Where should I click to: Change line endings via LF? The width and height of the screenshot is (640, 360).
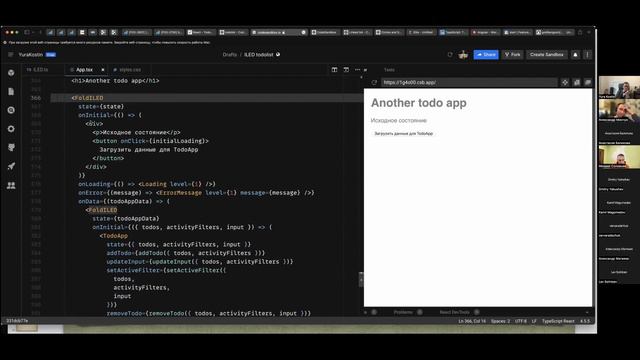[534, 321]
